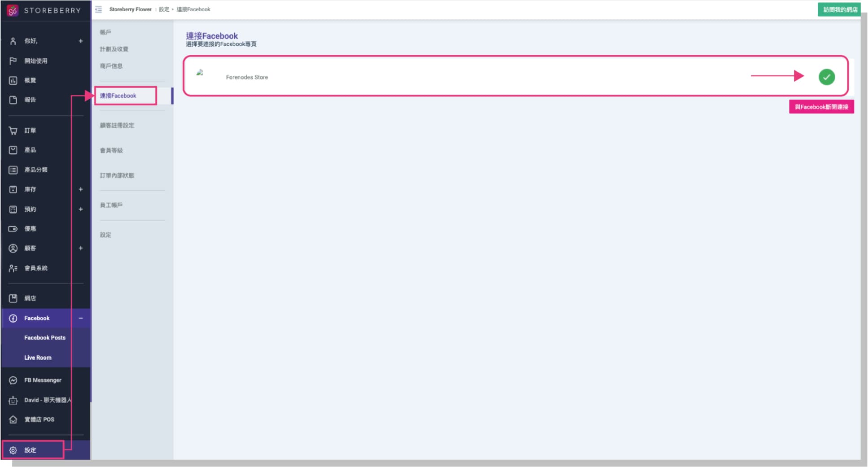Click the calendar icon for 預約

13,209
